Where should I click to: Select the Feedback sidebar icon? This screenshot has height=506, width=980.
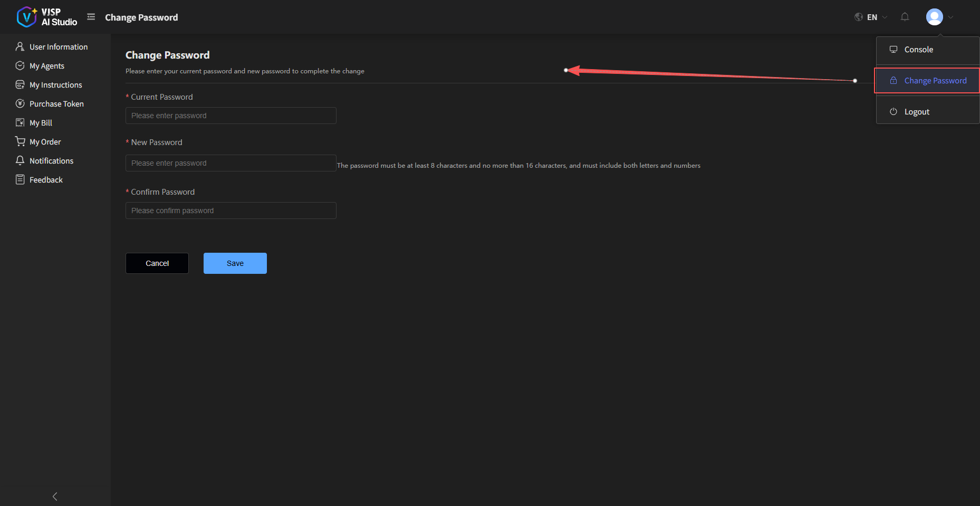tap(20, 179)
